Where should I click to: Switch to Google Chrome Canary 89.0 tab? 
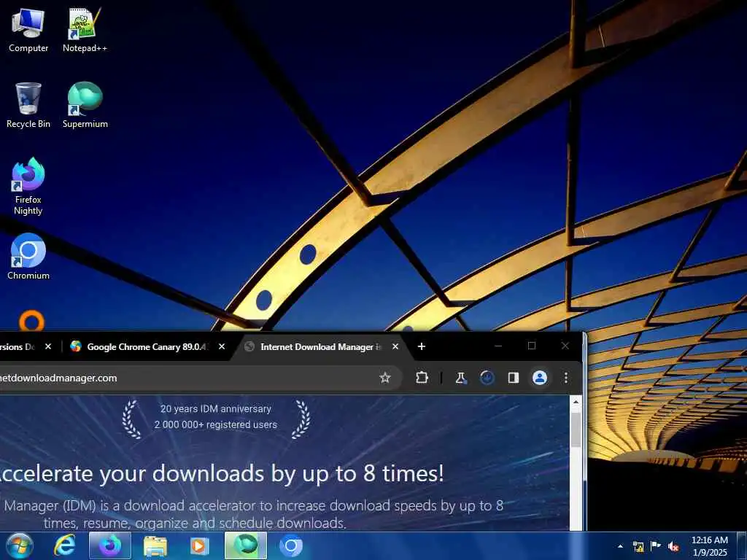147,346
